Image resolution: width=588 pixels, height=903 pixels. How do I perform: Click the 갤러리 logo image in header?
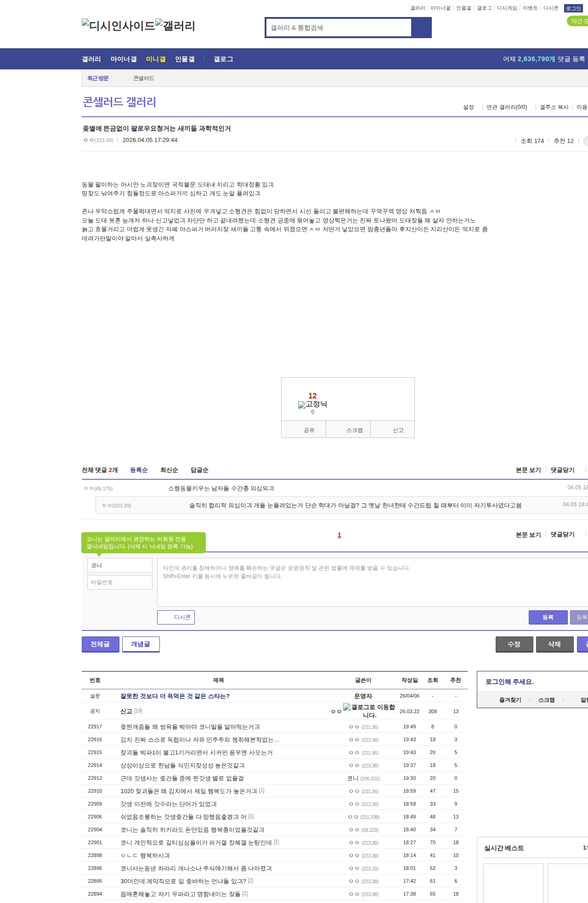pos(175,26)
